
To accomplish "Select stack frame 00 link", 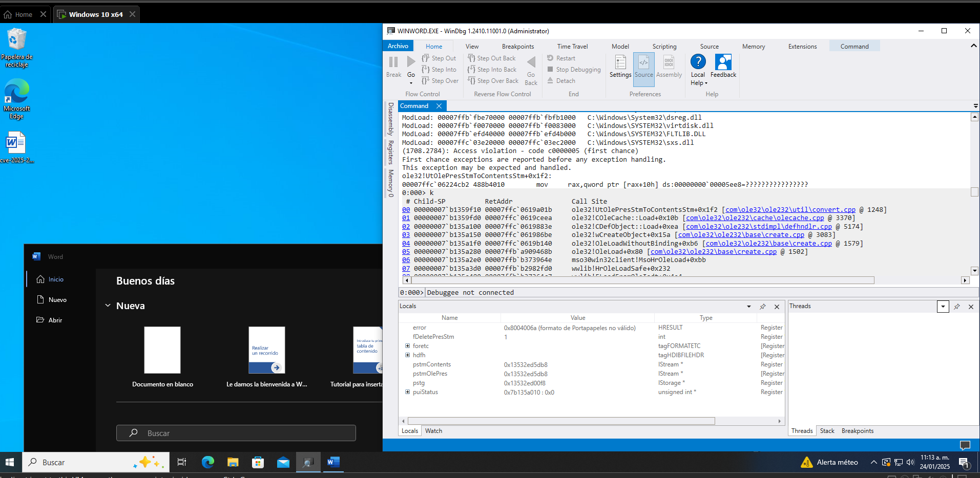I will [406, 210].
